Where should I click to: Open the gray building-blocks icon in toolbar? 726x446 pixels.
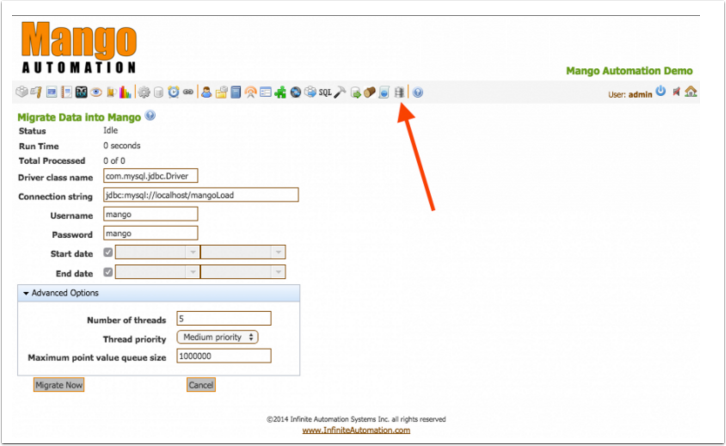pos(22,92)
